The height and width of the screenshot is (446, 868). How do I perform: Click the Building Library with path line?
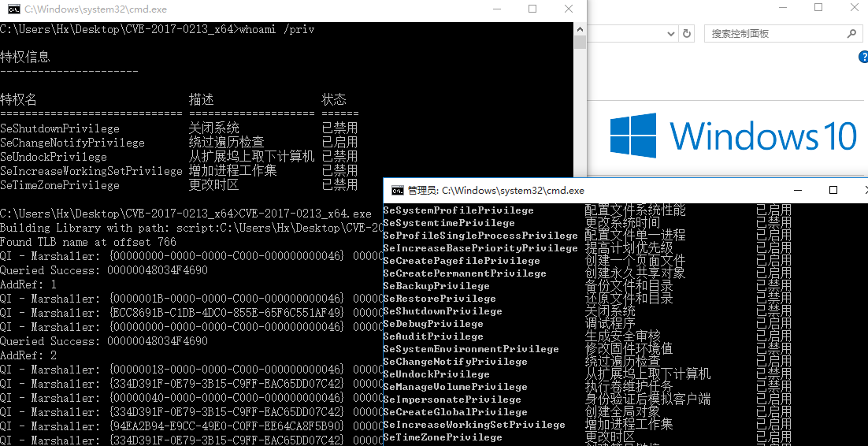191,229
